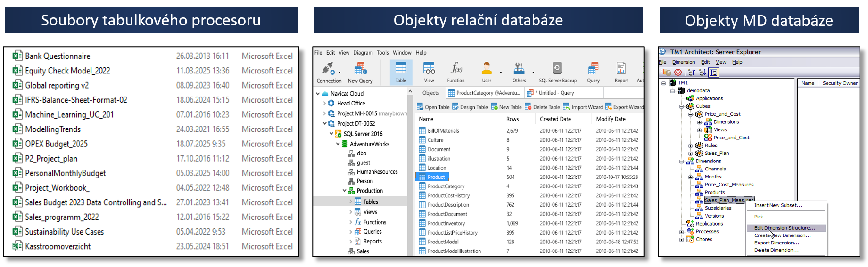
Task: Expand the Head Office tree node
Action: (324, 103)
